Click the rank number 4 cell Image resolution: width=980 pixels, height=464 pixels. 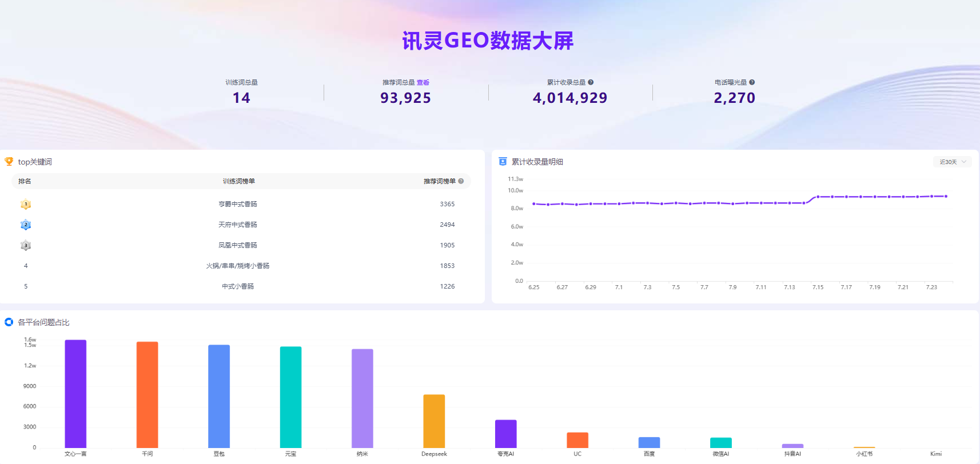(26, 266)
